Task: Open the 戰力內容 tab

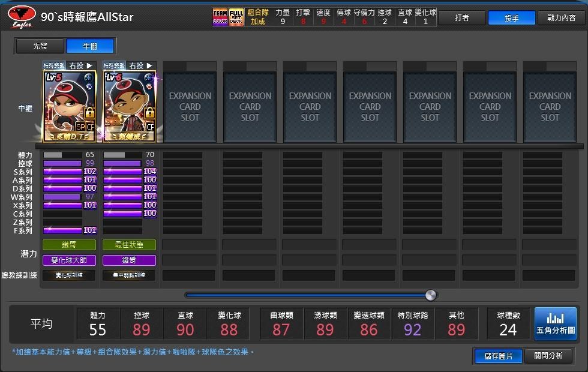Action: pos(562,17)
